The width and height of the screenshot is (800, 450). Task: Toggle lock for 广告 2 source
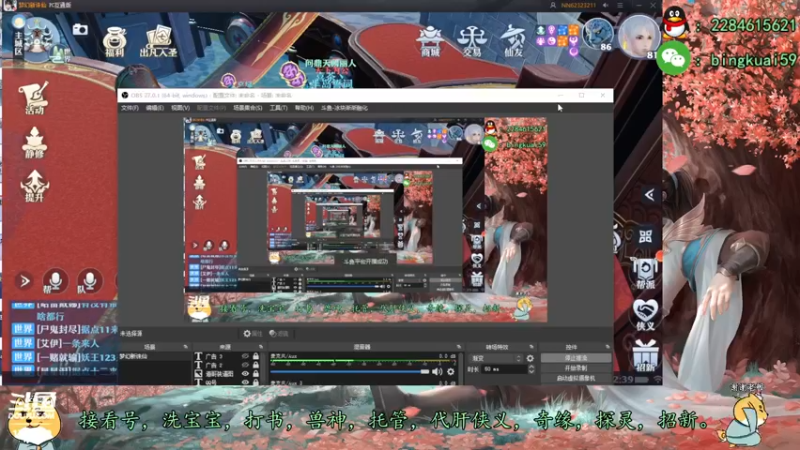tap(256, 365)
